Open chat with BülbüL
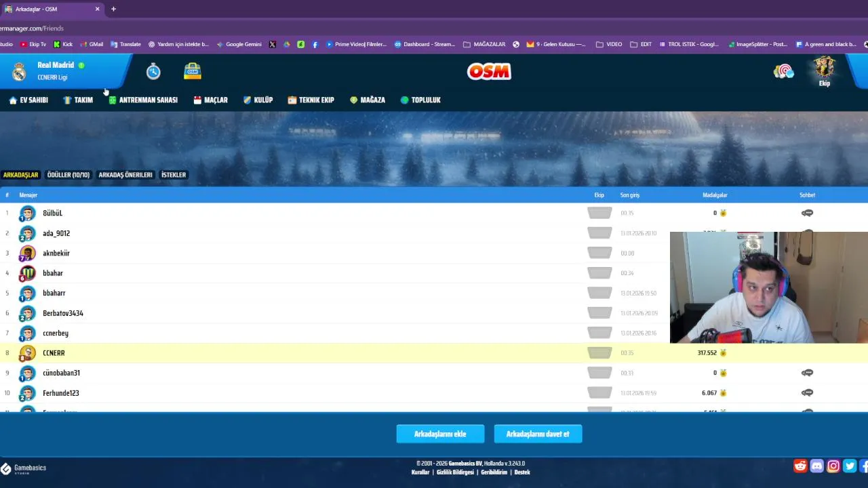This screenshot has height=488, width=868. [x=807, y=213]
